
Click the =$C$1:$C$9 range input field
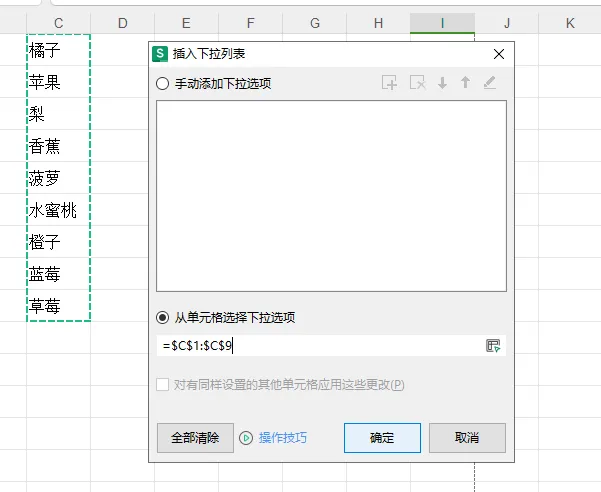tap(331, 346)
